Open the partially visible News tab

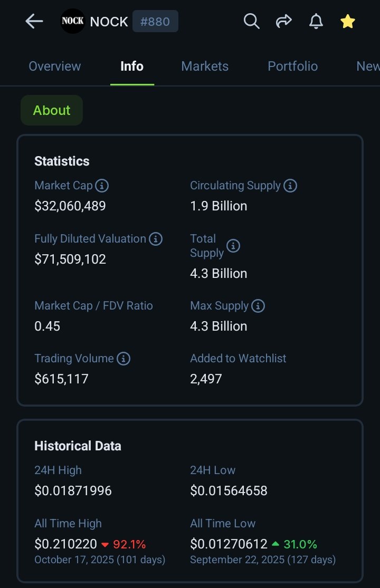click(x=367, y=66)
